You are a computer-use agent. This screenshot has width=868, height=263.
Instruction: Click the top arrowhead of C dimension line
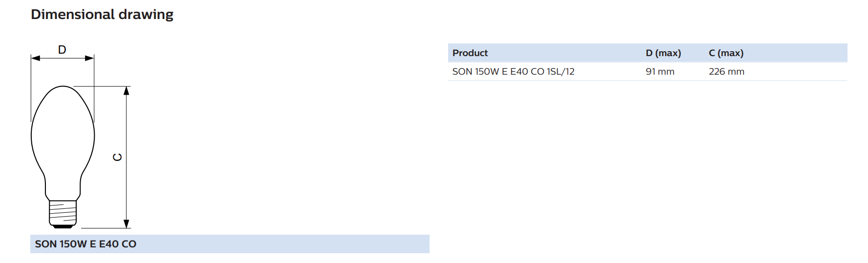(x=126, y=91)
